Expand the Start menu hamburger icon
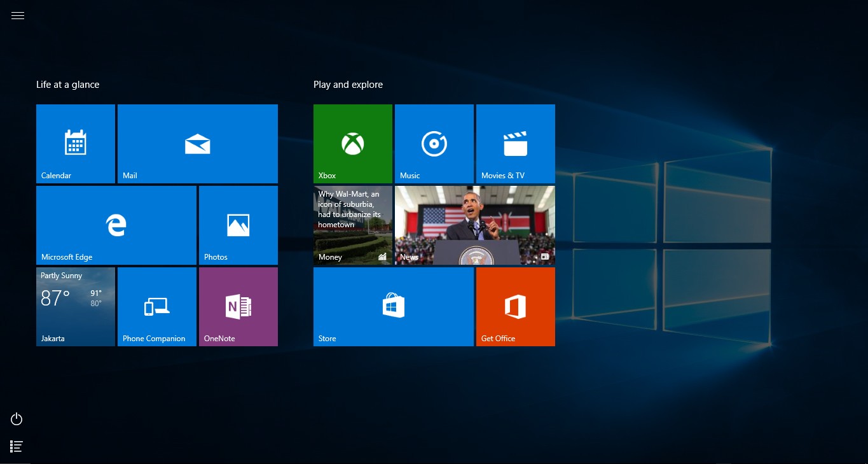Image resolution: width=868 pixels, height=464 pixels. click(17, 15)
